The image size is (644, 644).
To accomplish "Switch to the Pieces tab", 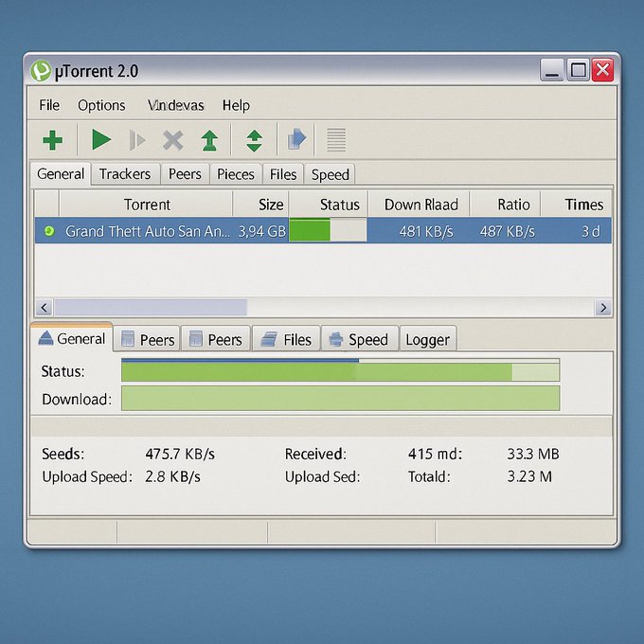I will (236, 174).
